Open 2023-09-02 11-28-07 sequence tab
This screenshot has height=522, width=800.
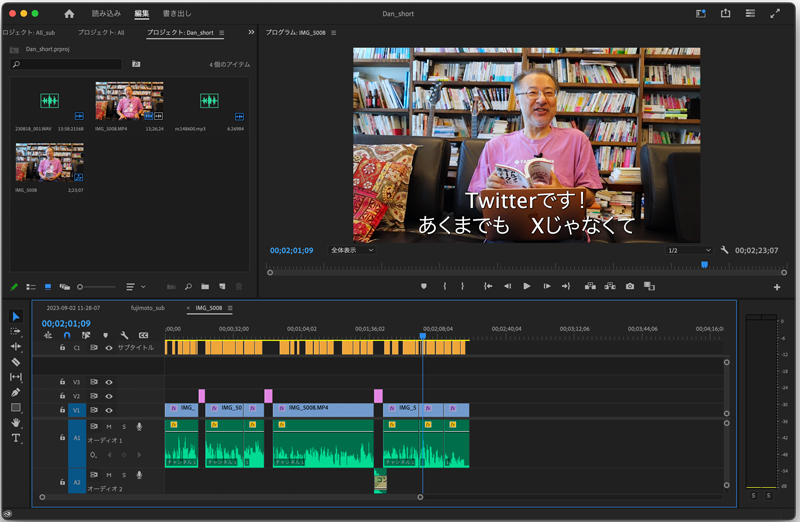tap(73, 308)
